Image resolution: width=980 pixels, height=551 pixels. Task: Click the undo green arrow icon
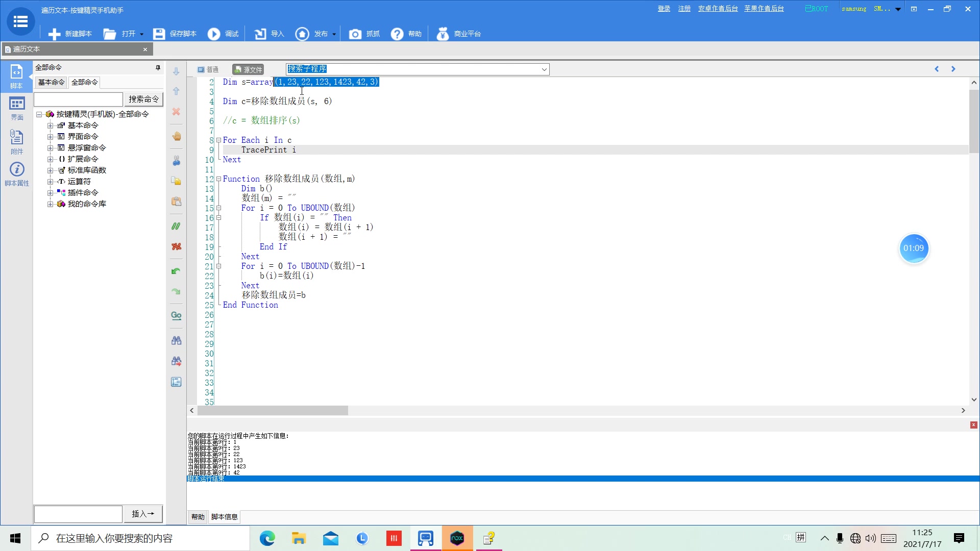point(176,271)
